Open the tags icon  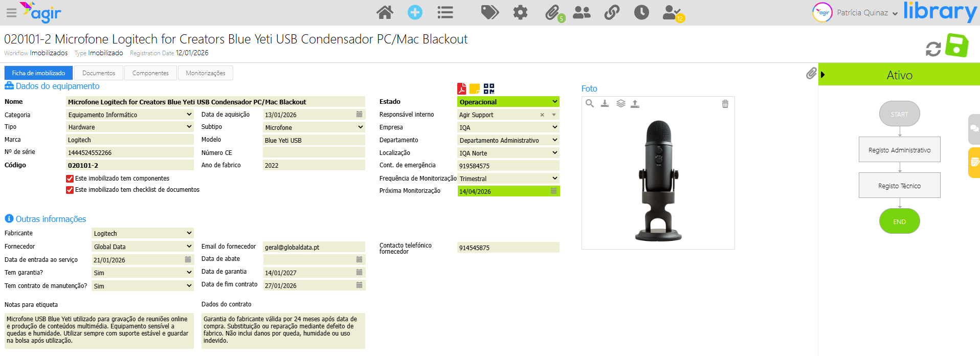point(489,12)
